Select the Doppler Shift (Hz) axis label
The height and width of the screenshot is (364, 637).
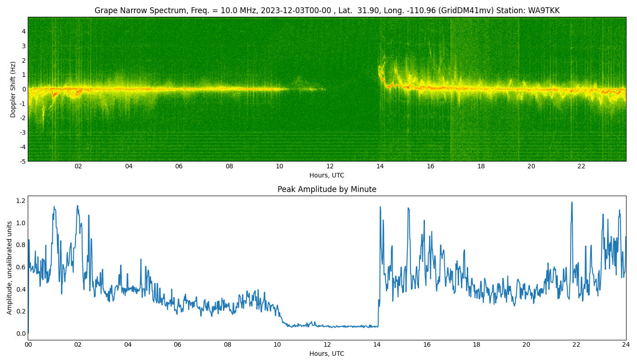click(x=13, y=89)
